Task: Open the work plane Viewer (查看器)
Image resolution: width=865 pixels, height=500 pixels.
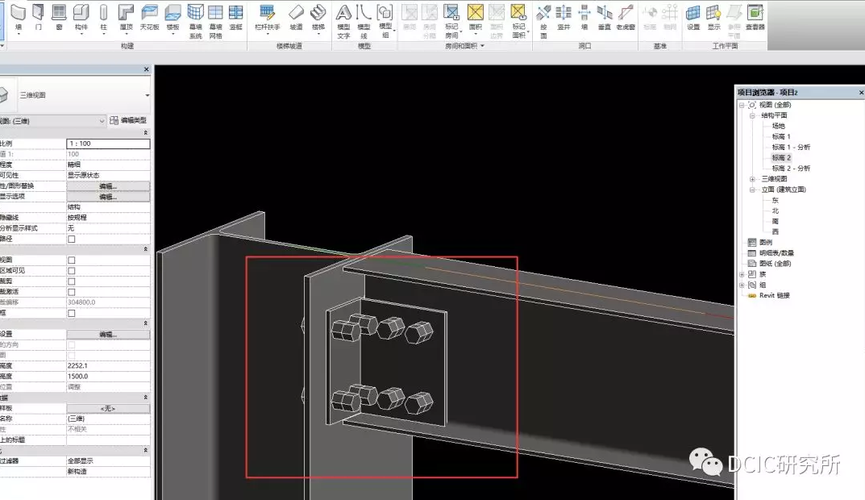Action: (755, 17)
